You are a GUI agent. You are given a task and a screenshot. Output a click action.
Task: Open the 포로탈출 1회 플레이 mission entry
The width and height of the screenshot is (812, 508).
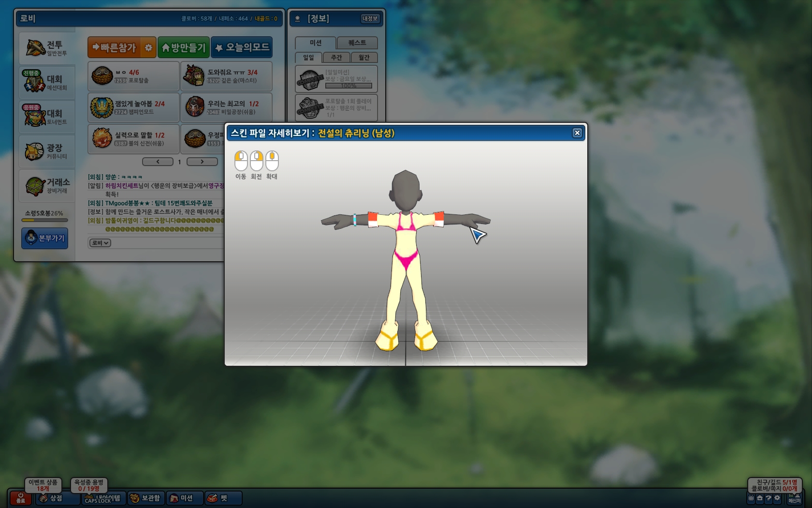336,107
